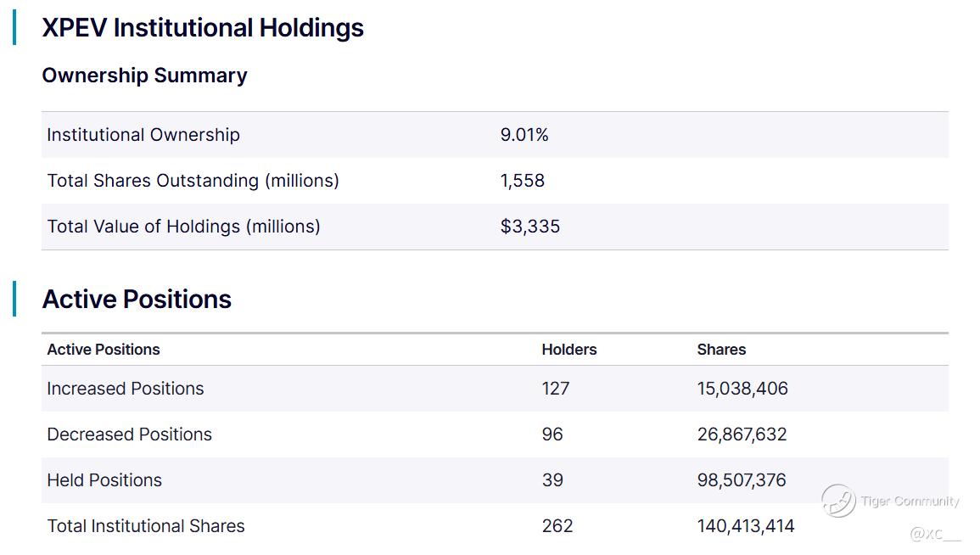Click the Active Positions section heading
Viewport: 980px width, 555px height.
tap(137, 300)
